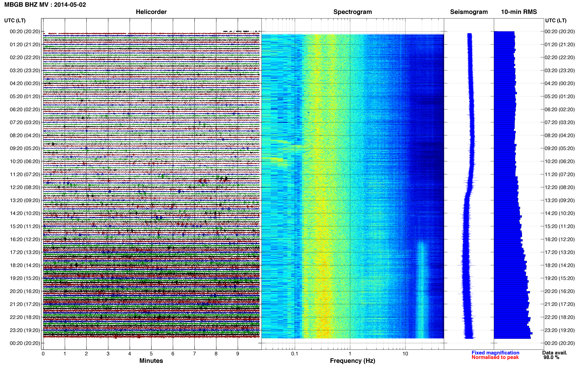Viewport: 588px width, 368px height.
Task: Click the 0 tick on the Minutes axis
Action: pyautogui.click(x=43, y=354)
